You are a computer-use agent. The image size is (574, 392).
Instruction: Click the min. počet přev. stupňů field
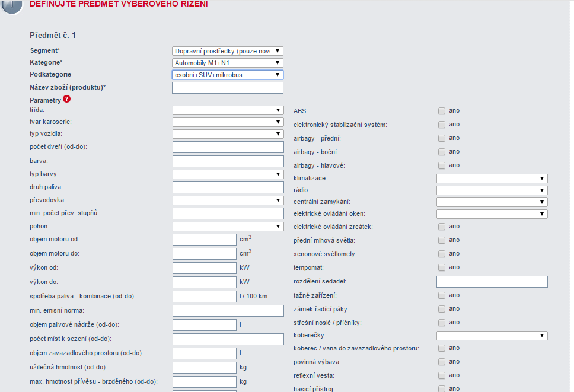[228, 213]
